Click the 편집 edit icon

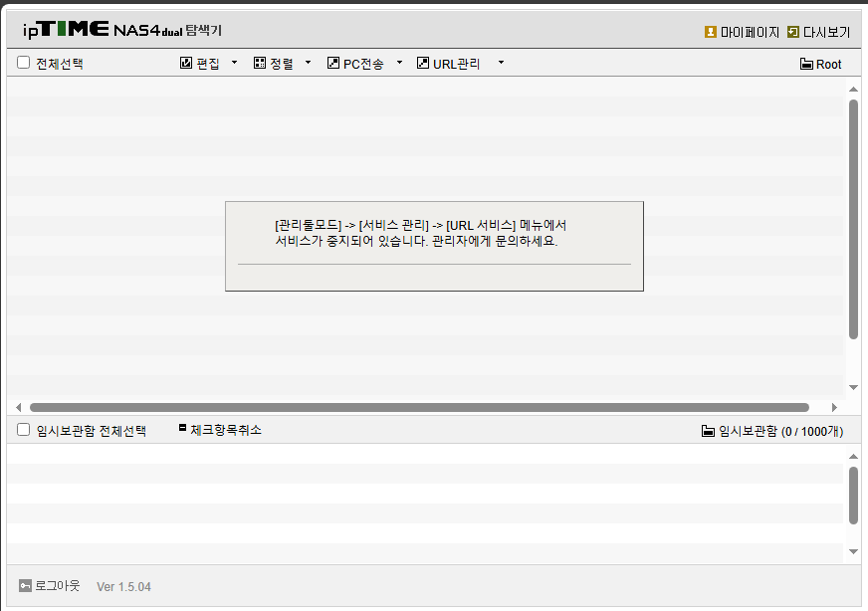(186, 63)
